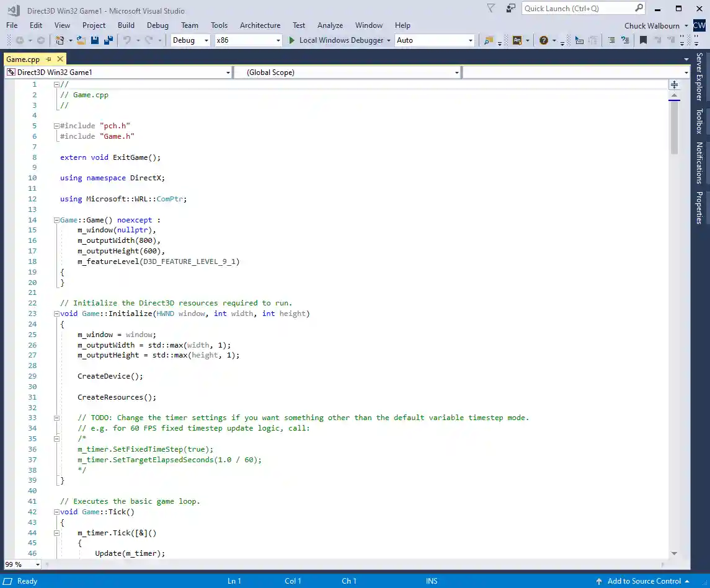
Task: Change the 99% zoom level control
Action: point(22,564)
